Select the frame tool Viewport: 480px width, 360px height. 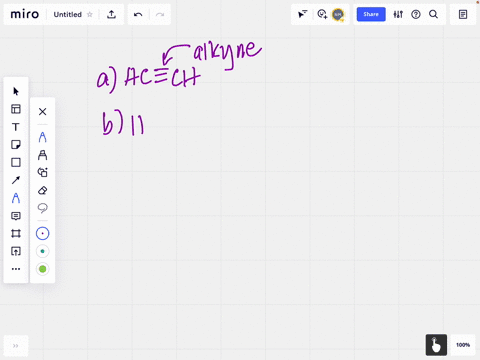[16, 233]
